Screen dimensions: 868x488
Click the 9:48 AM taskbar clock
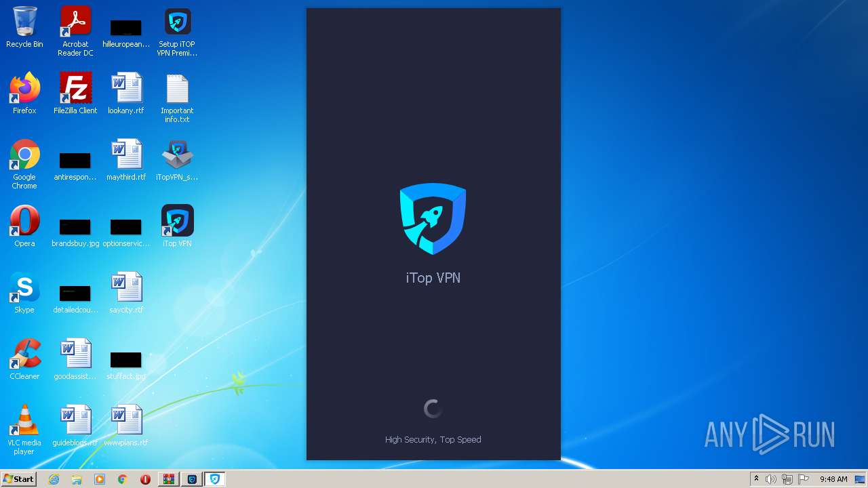[833, 479]
